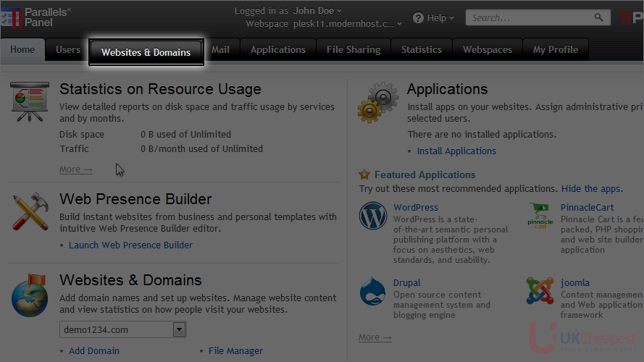Viewport: 644px width, 362px height.
Task: Click the Drupal drop logo icon
Action: tap(372, 291)
